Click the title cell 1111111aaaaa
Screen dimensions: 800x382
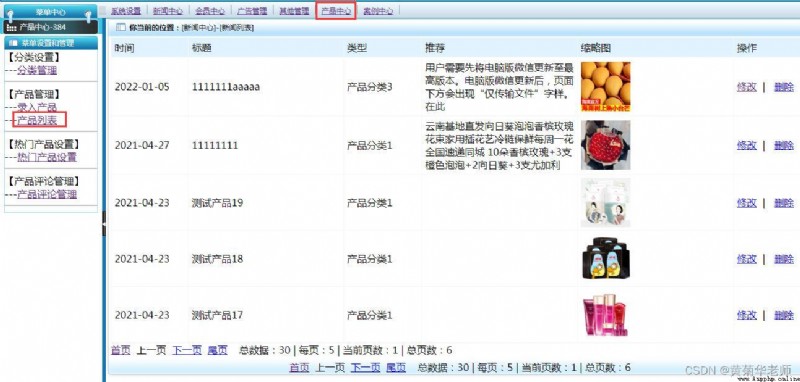[x=226, y=87]
